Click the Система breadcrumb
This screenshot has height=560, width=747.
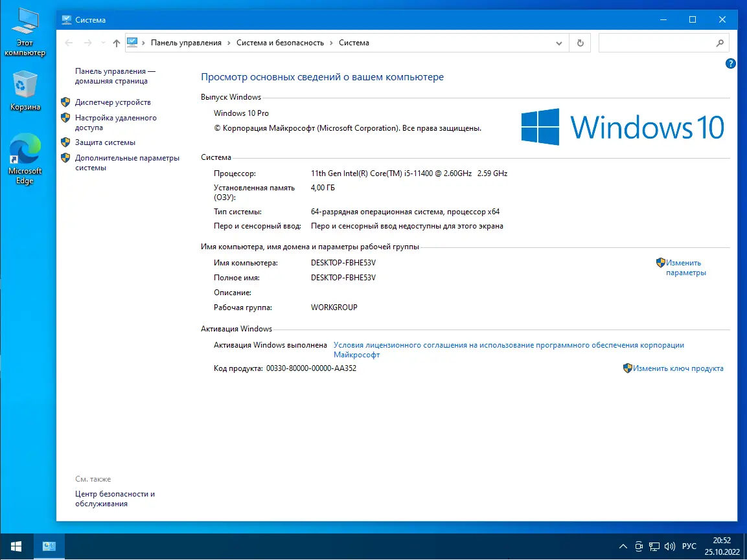click(x=354, y=43)
